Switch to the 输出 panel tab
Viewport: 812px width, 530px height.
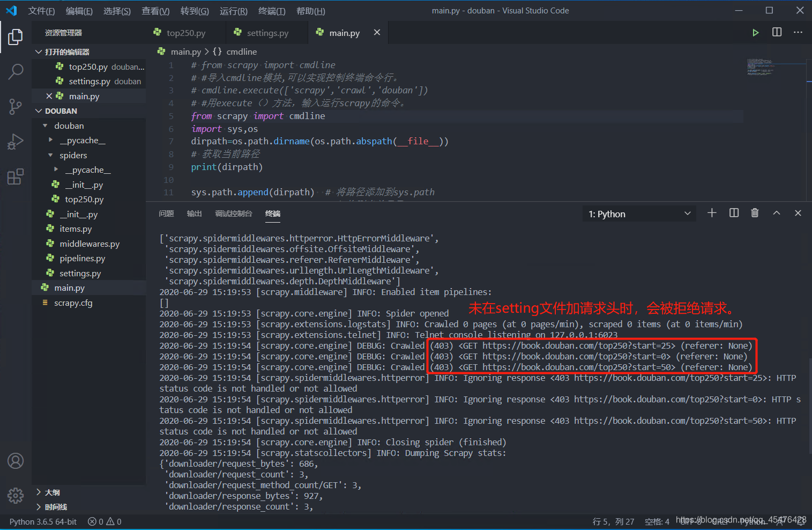[x=194, y=214]
